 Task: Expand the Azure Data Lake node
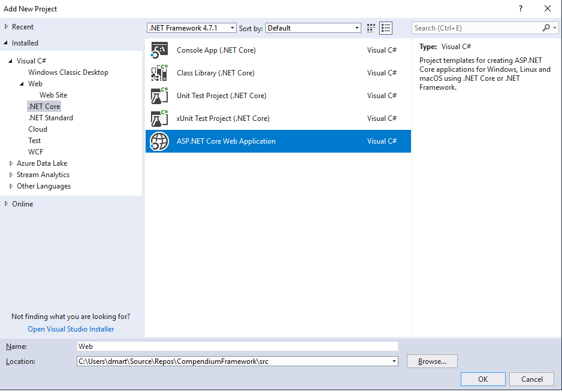(x=11, y=163)
